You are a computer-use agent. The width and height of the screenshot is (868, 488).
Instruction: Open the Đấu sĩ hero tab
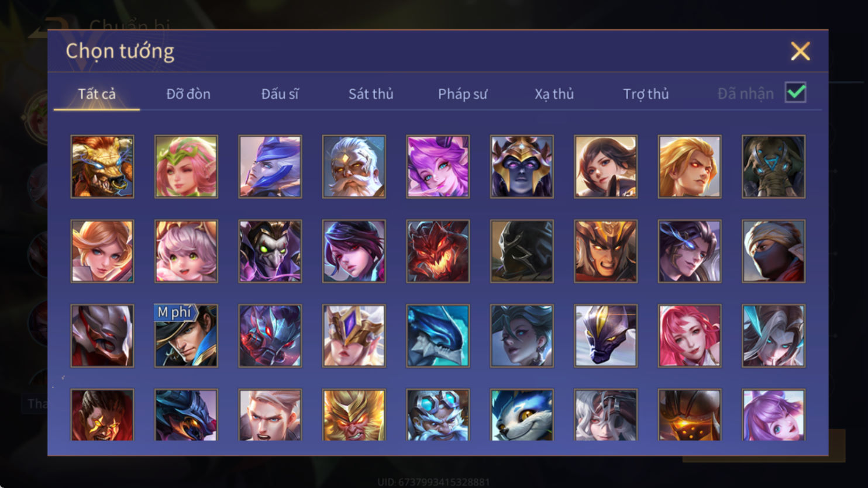click(280, 94)
